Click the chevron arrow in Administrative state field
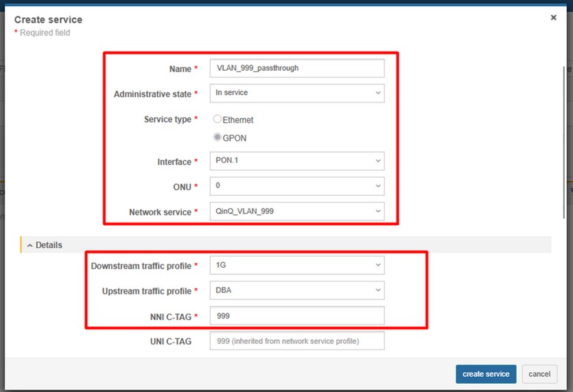Screen dimensions: 573x392 click(x=377, y=93)
